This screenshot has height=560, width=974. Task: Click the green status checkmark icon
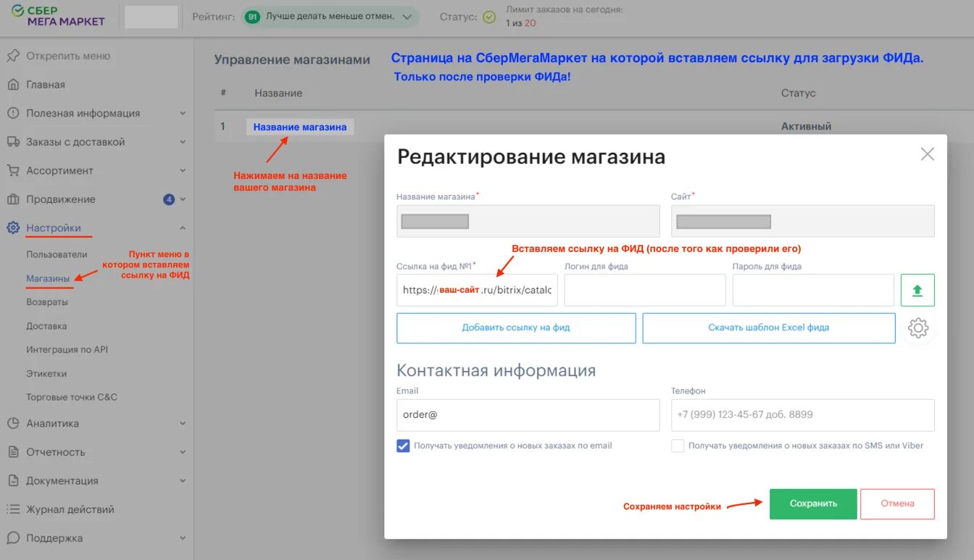pyautogui.click(x=489, y=17)
